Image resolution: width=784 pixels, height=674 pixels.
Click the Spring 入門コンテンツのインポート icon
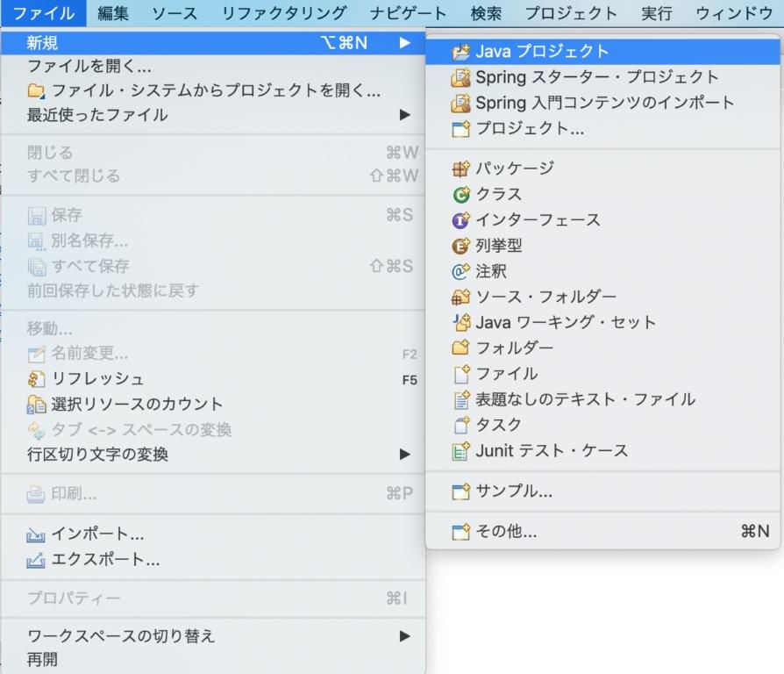click(460, 103)
